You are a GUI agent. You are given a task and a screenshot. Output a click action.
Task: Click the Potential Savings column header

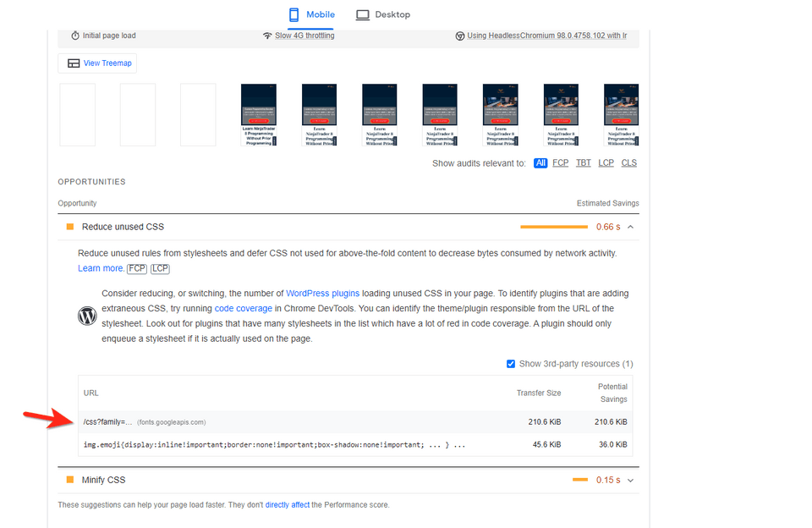[x=612, y=393]
